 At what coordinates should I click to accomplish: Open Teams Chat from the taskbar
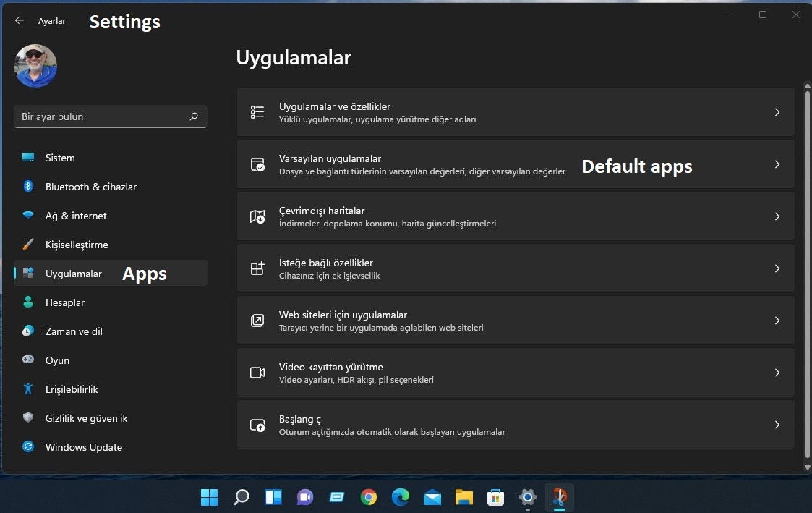tap(304, 497)
